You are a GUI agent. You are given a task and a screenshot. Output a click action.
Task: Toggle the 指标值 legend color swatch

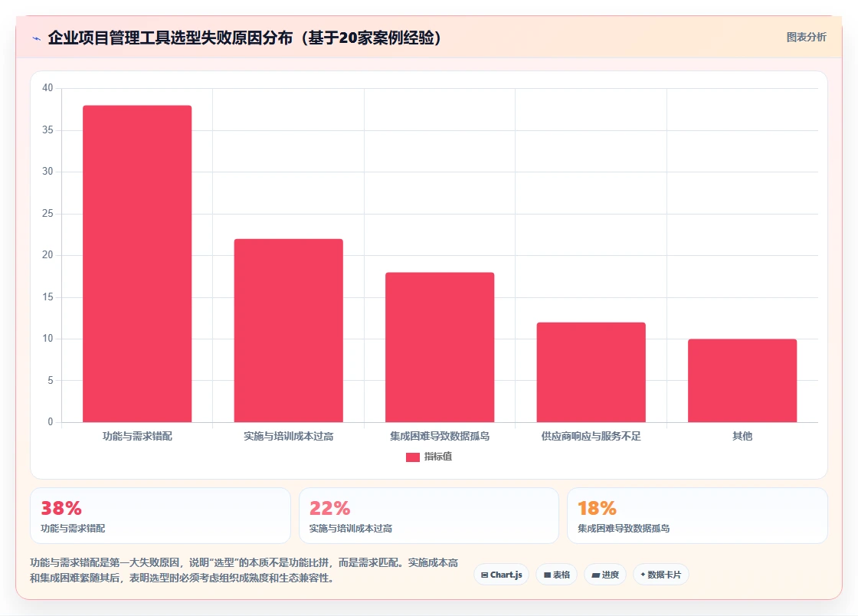(413, 457)
